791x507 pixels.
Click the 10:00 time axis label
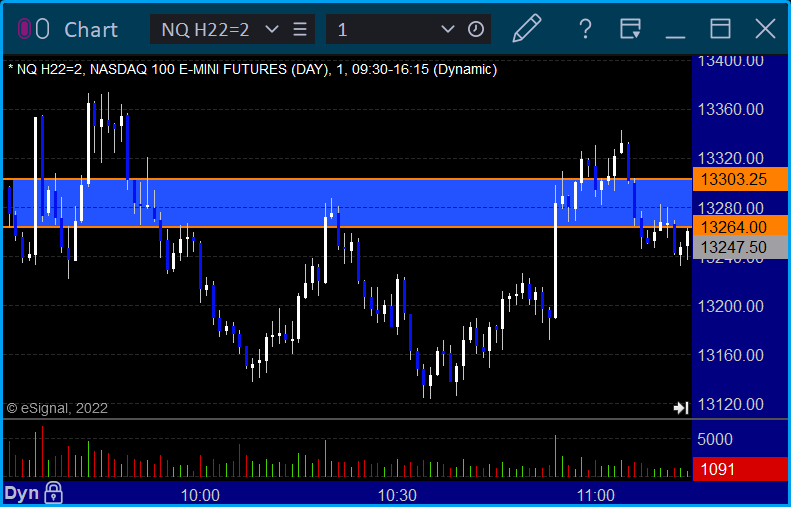pos(200,495)
